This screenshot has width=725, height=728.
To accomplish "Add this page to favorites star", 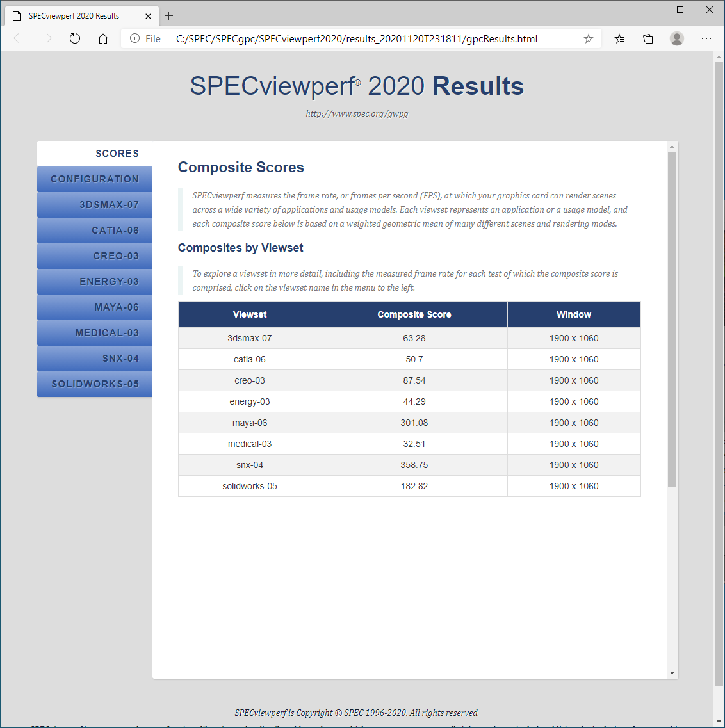I will 589,39.
